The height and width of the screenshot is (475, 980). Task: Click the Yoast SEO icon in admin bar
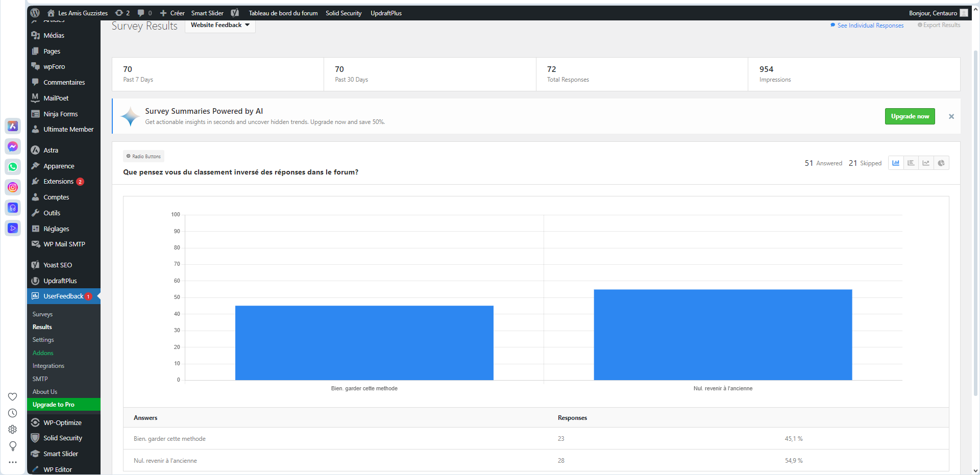pyautogui.click(x=235, y=13)
